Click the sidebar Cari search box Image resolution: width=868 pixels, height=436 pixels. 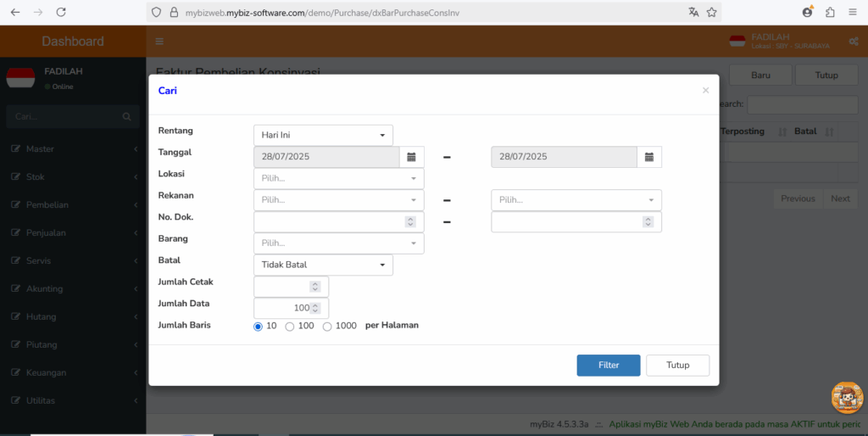[73, 116]
